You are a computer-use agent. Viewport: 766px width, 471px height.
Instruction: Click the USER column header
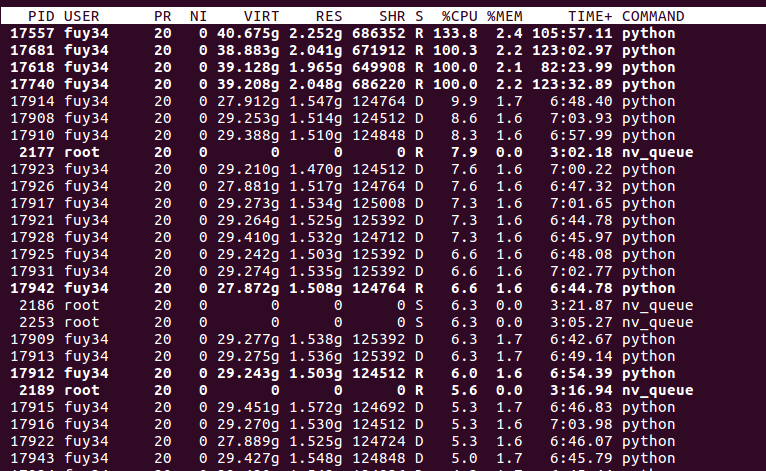[82, 16]
